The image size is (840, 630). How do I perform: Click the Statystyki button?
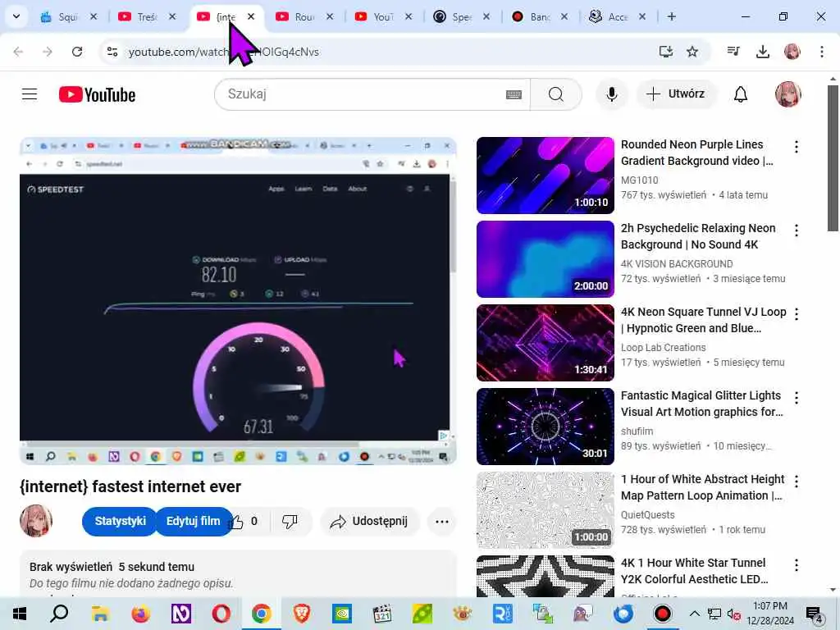pos(120,521)
